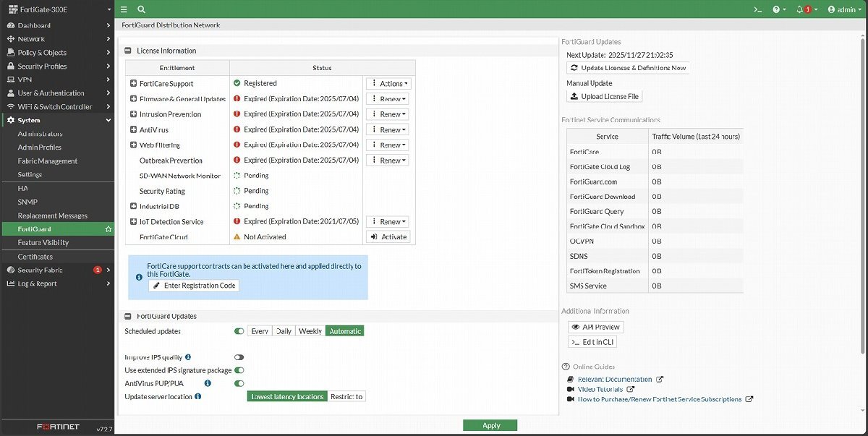Open Renew dropdown for Firmware & General Updates
The width and height of the screenshot is (868, 436).
(x=388, y=99)
